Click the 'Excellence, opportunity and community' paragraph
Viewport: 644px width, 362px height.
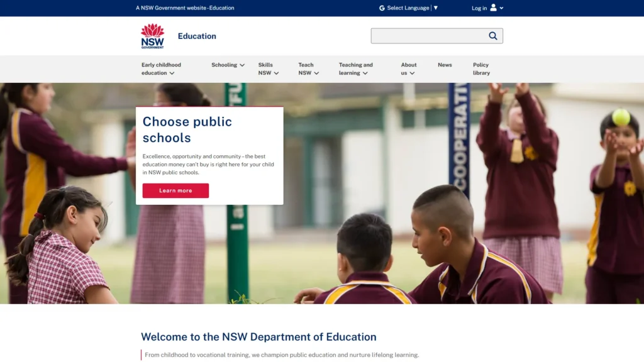tap(208, 164)
